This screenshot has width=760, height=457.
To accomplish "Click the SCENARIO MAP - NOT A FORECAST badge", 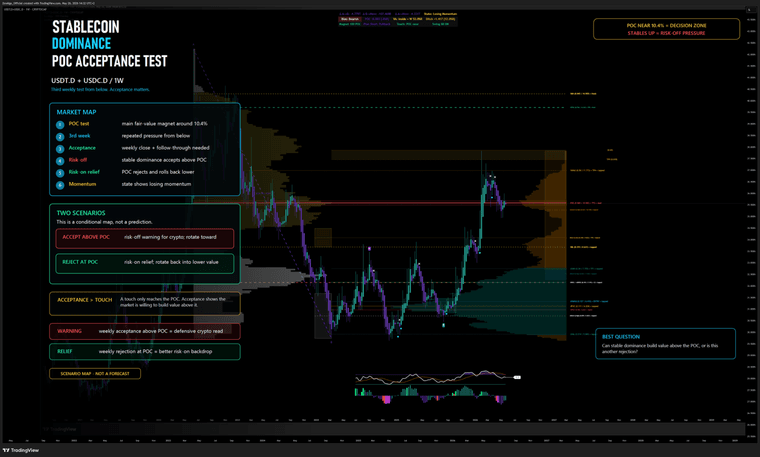I will (95, 374).
